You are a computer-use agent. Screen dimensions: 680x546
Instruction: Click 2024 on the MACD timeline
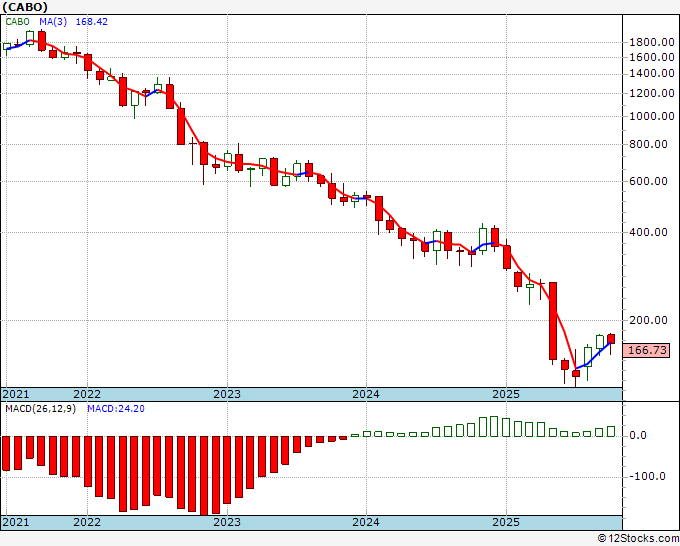click(x=366, y=522)
